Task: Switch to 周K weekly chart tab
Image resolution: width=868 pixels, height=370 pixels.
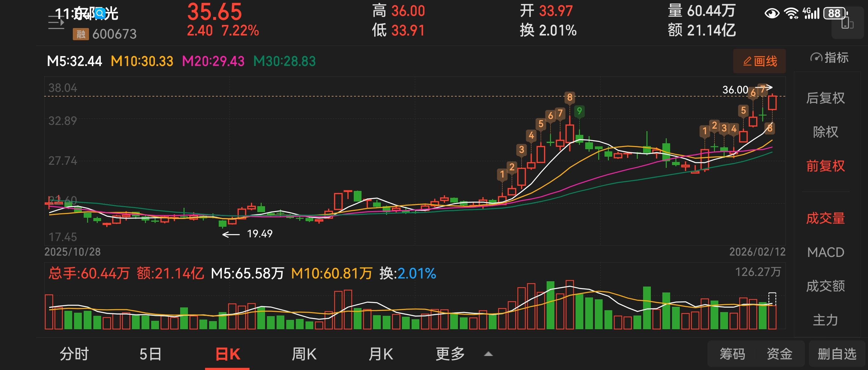Action: pyautogui.click(x=304, y=354)
